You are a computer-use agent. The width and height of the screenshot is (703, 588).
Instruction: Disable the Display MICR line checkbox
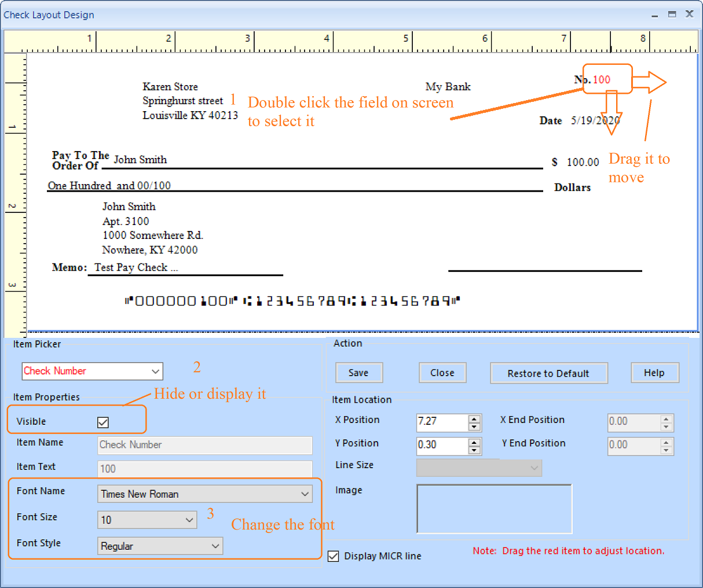(334, 556)
